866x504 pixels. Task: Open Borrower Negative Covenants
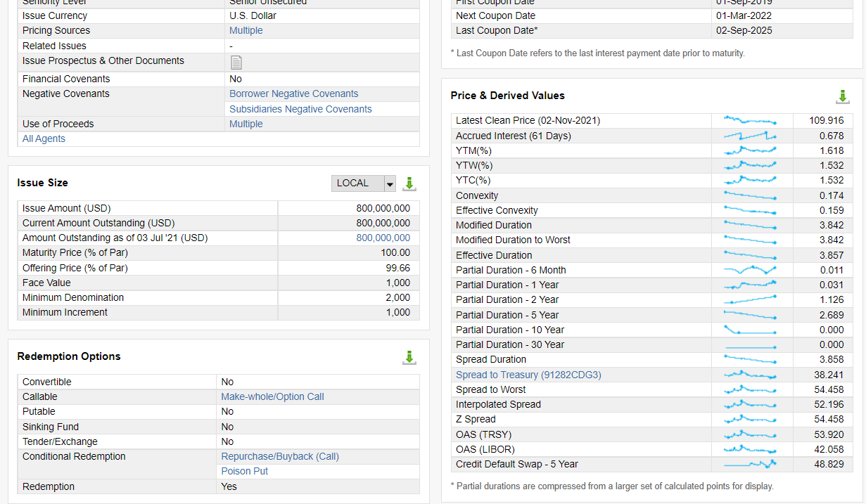pyautogui.click(x=293, y=93)
